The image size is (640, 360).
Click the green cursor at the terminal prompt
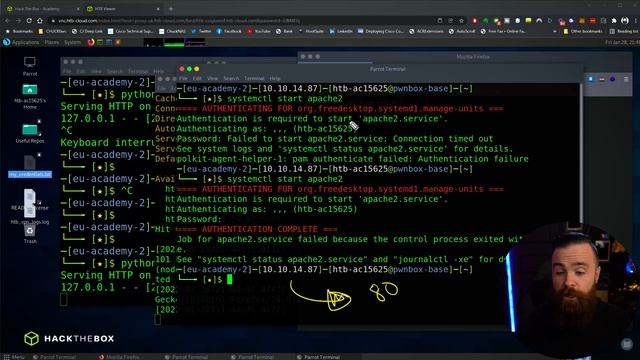[229, 279]
